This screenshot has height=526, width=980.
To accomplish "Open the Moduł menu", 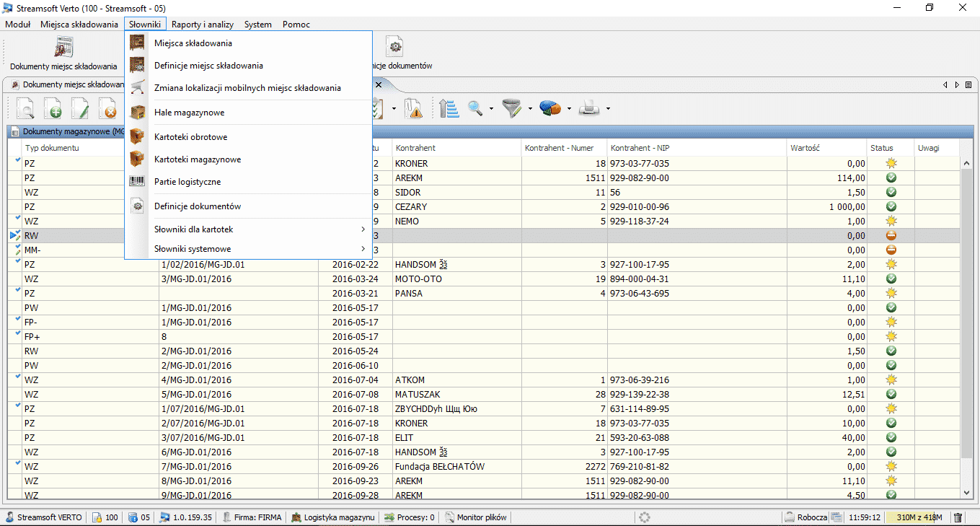I will point(18,24).
